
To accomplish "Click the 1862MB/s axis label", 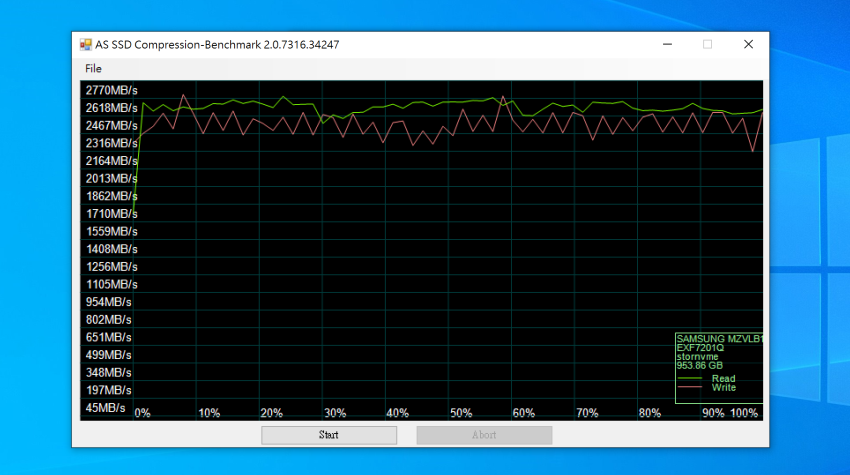I will (112, 196).
